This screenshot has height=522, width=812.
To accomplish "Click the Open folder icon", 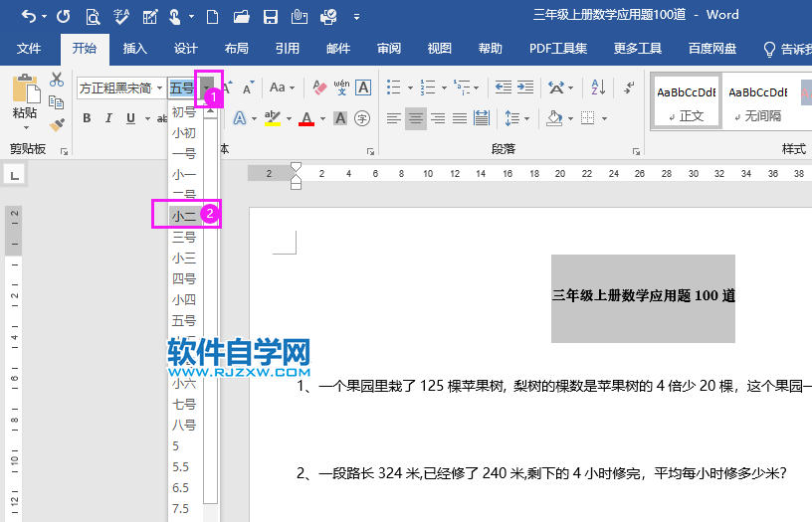I will coord(242,17).
